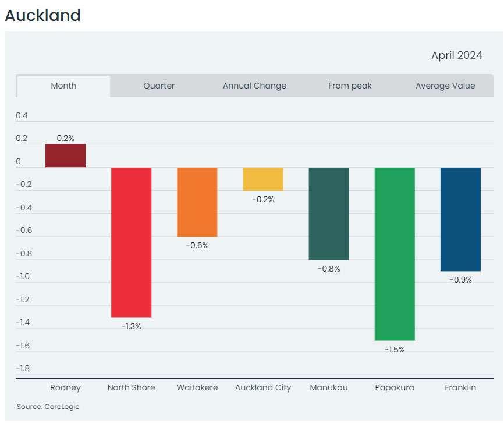Click the Papakura axis label
504x423 pixels.
[x=395, y=387]
